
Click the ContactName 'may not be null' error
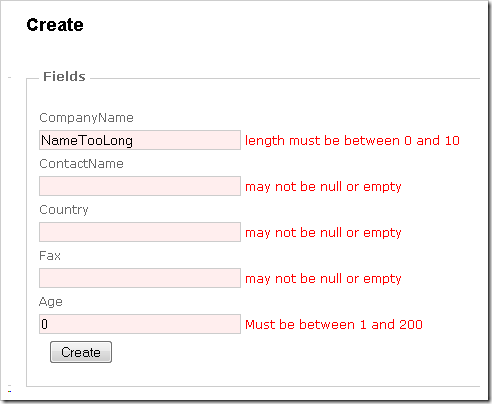[x=323, y=187]
